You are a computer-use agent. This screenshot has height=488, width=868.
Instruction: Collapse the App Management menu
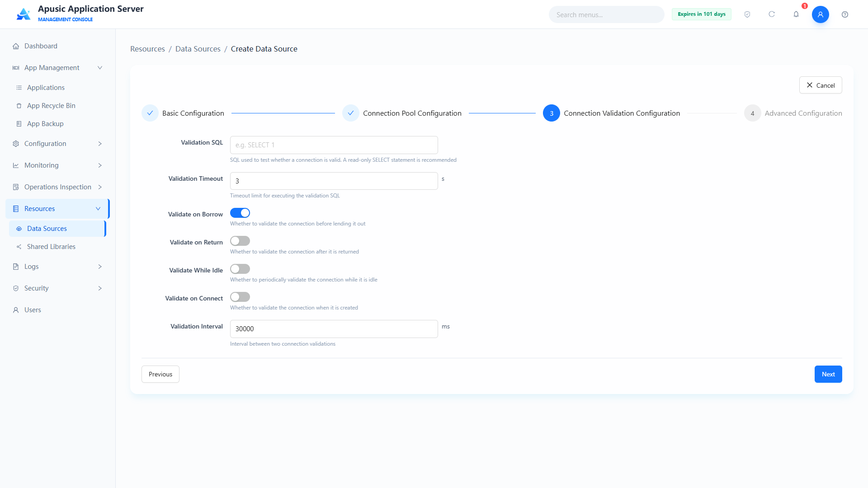[58, 68]
